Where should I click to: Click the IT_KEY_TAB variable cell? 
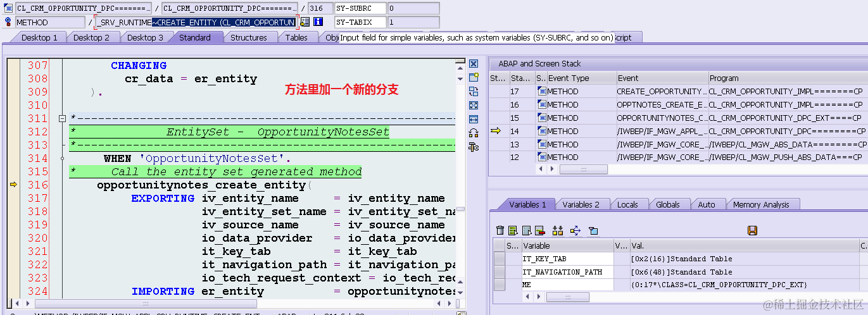point(567,259)
